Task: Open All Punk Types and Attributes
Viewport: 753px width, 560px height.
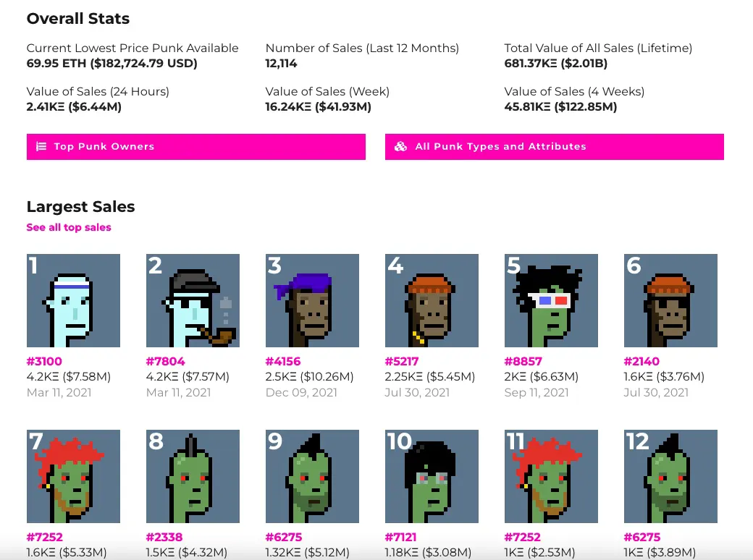Action: [554, 147]
